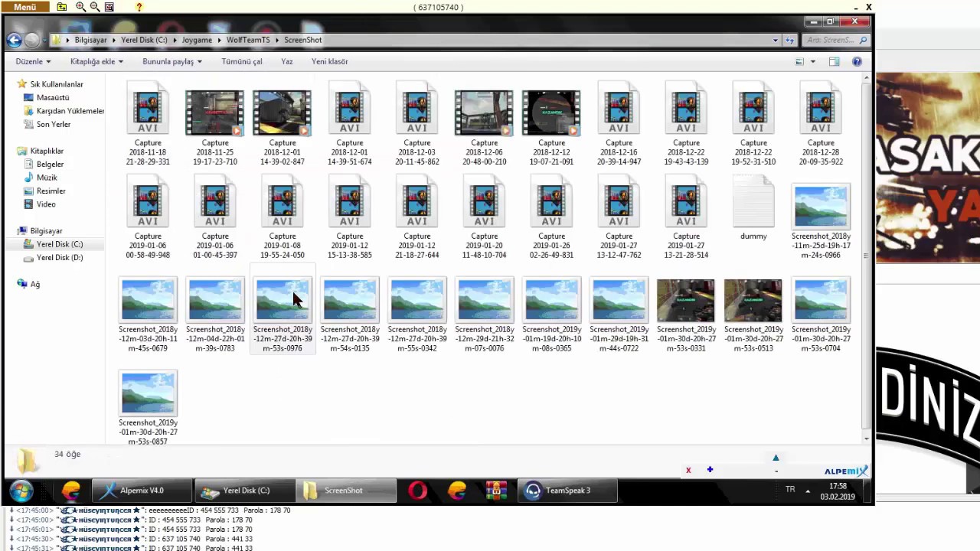This screenshot has height=551, width=980.
Task: Select Yerel Disk (D:) in navigation pane
Action: pos(60,258)
